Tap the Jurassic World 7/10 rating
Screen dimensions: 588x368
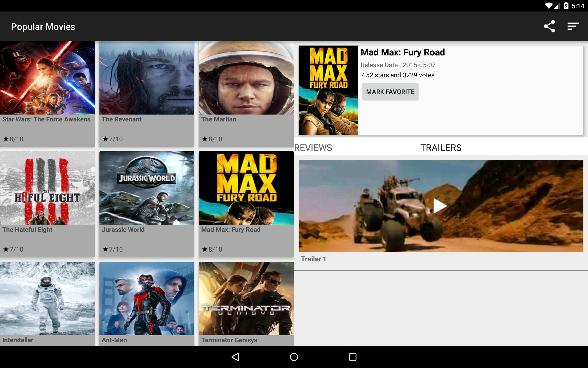tap(113, 249)
